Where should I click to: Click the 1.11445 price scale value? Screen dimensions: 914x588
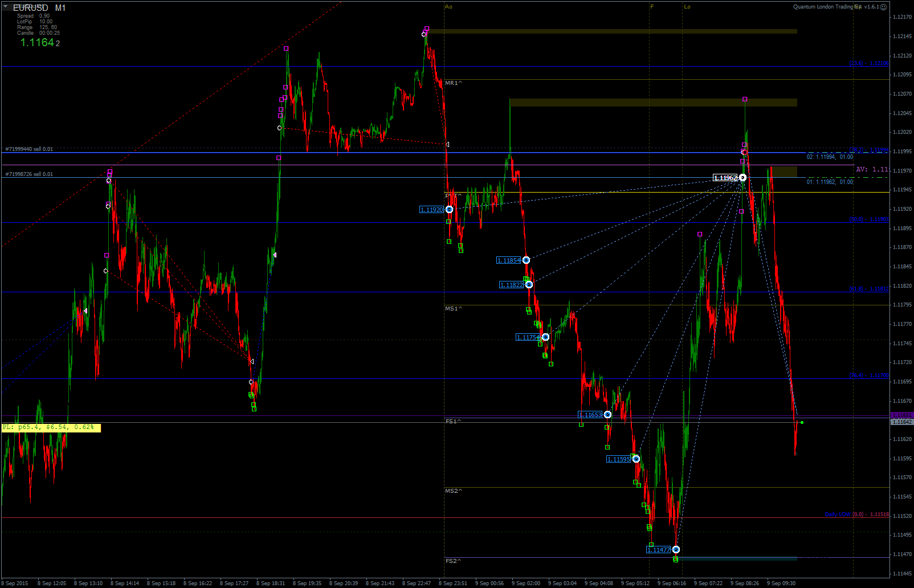[902, 573]
